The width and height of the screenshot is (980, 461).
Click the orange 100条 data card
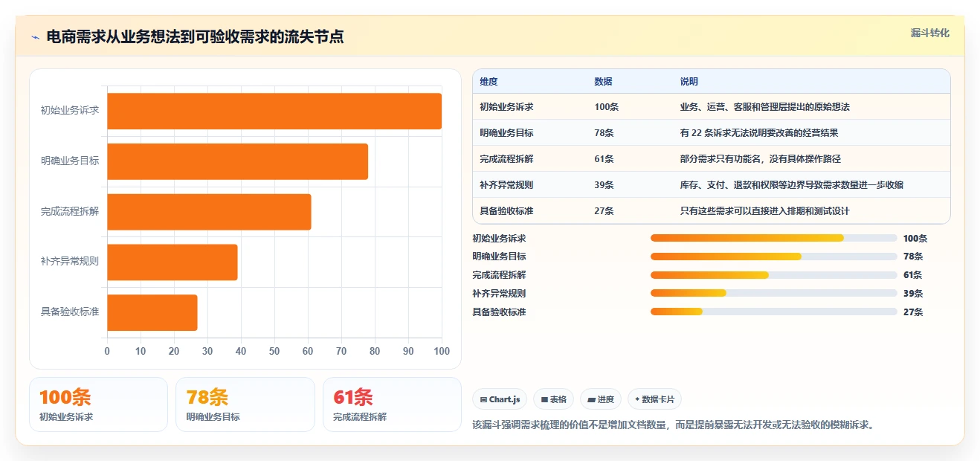coord(98,404)
